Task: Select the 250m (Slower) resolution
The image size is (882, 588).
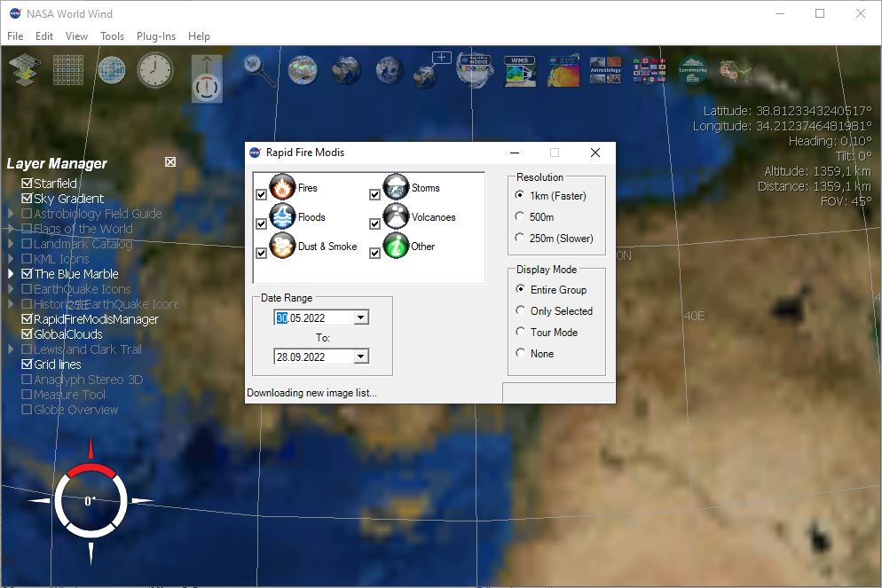Action: click(520, 238)
